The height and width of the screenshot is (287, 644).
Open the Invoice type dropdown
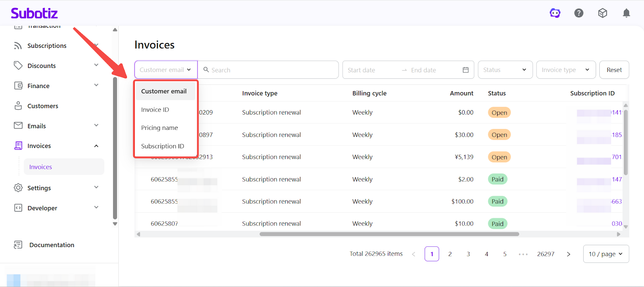point(566,70)
